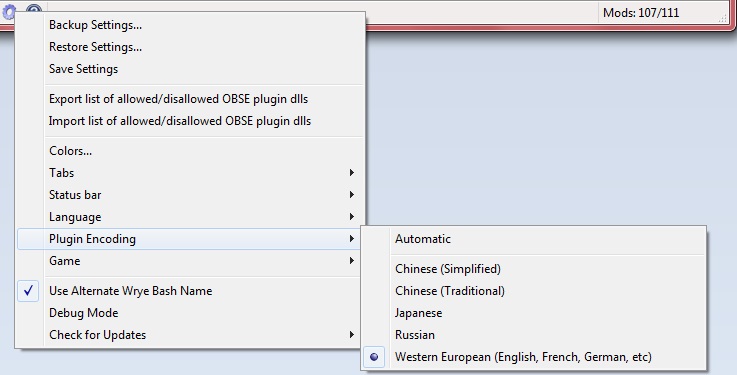This screenshot has height=375, width=737.
Task: Toggle Use Alternate Wrye Bash Name
Action: tap(190, 291)
